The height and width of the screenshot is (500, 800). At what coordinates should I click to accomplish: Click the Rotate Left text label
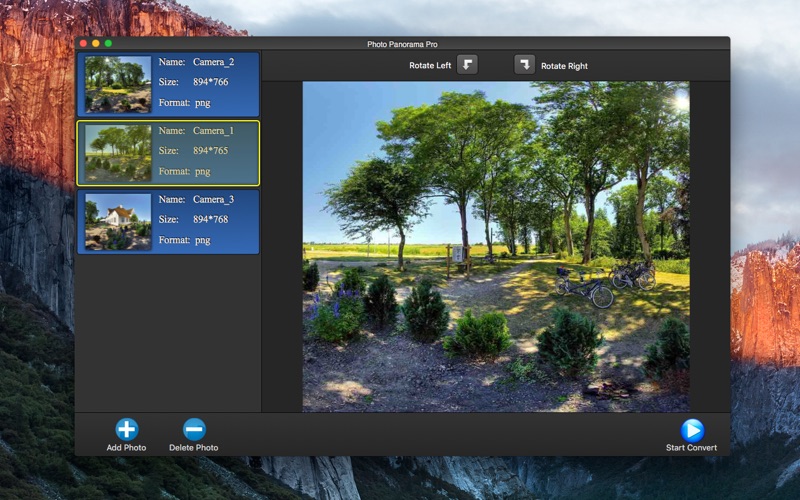coord(430,65)
